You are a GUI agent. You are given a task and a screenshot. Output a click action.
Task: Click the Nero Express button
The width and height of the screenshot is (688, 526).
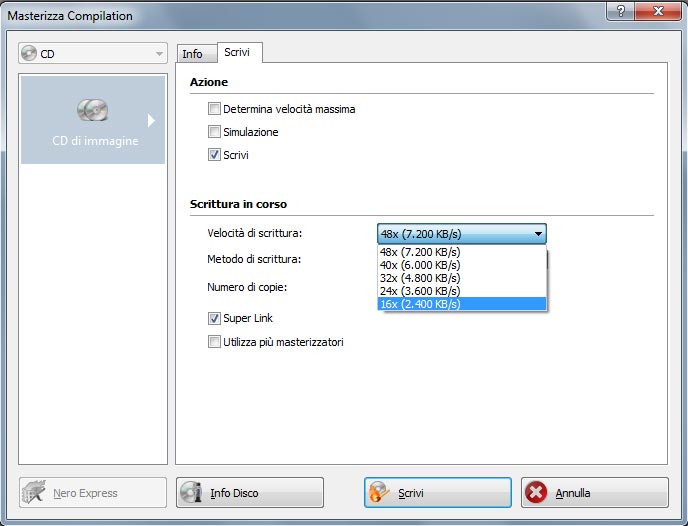coord(93,493)
